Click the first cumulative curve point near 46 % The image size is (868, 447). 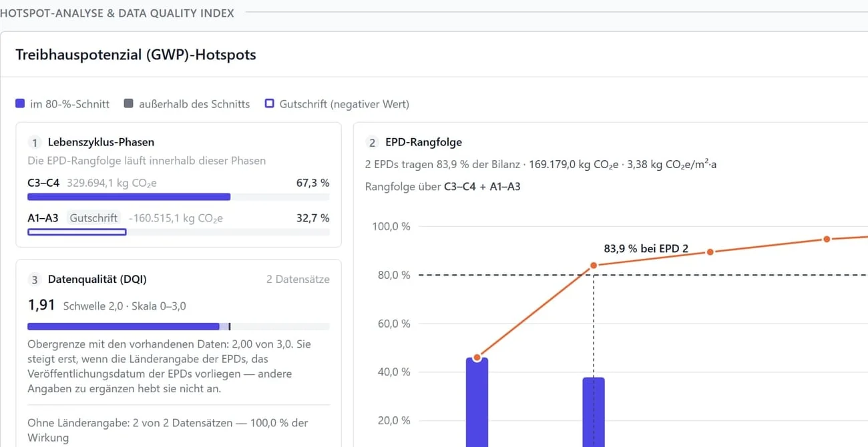pos(477,358)
